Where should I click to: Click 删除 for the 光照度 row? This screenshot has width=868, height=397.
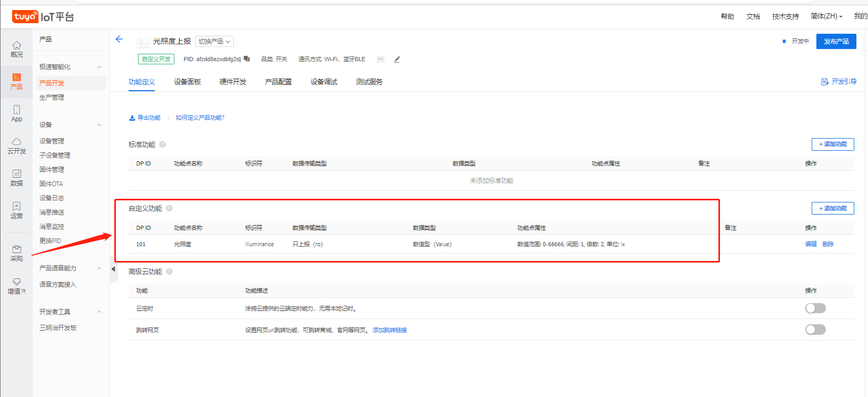(828, 244)
